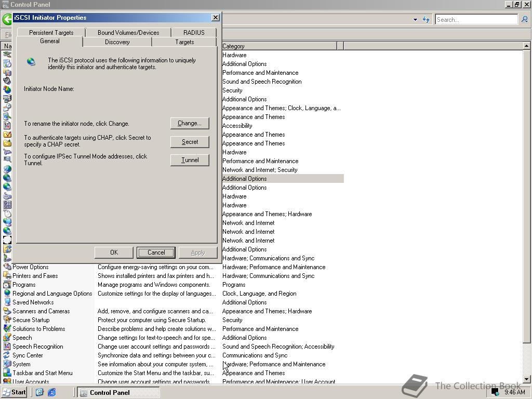The image size is (532, 399).
Task: Click 'Synchronize data and settings' description
Action: [x=157, y=355]
